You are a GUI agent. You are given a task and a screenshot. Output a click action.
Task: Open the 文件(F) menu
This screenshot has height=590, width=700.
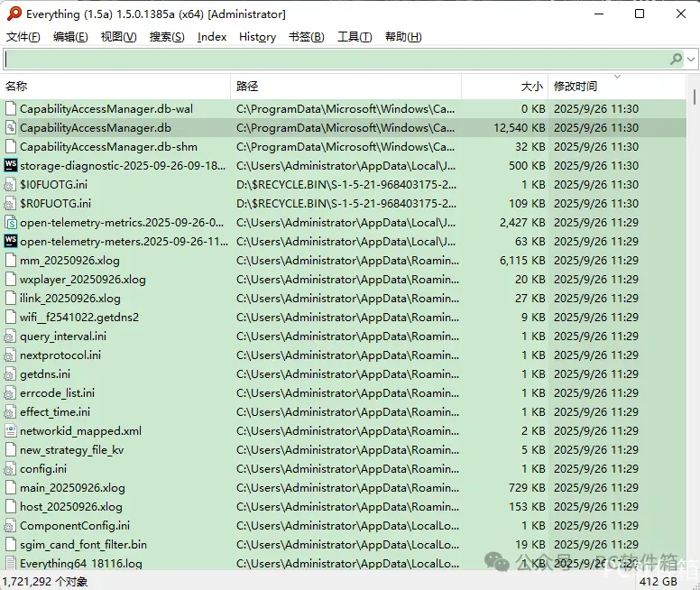[x=23, y=37]
